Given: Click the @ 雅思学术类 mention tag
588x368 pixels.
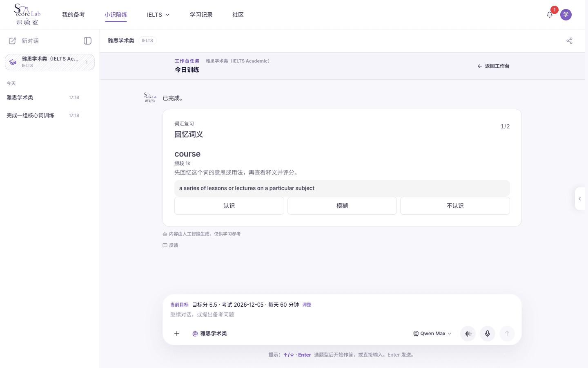Looking at the screenshot, I should tap(209, 334).
